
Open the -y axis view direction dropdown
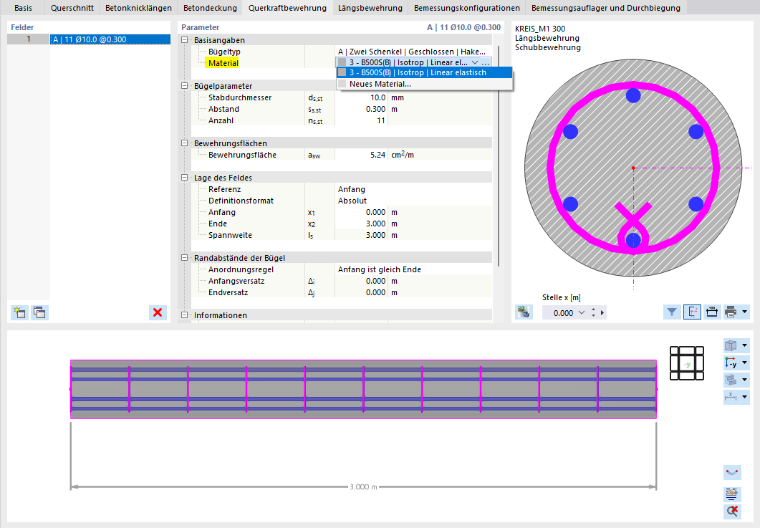[x=744, y=363]
